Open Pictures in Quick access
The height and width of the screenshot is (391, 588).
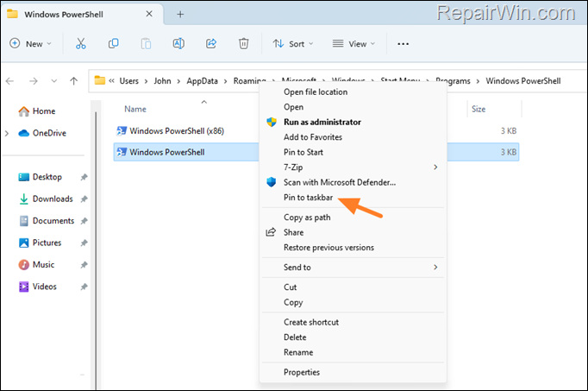tap(40, 243)
